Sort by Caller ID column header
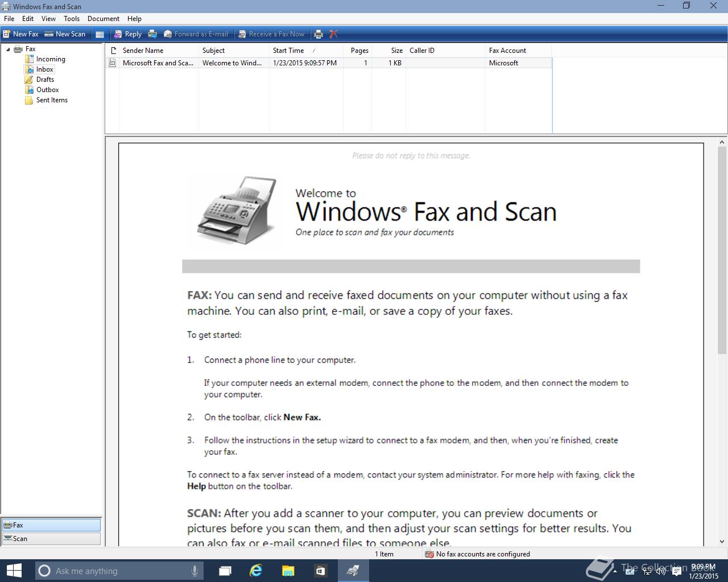Screen dimensions: 728x582 445,51
